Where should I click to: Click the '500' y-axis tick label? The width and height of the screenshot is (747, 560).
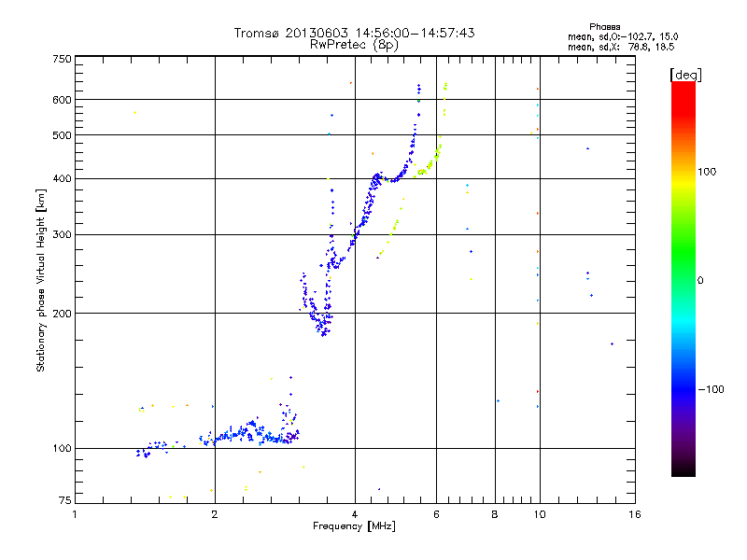coord(62,135)
